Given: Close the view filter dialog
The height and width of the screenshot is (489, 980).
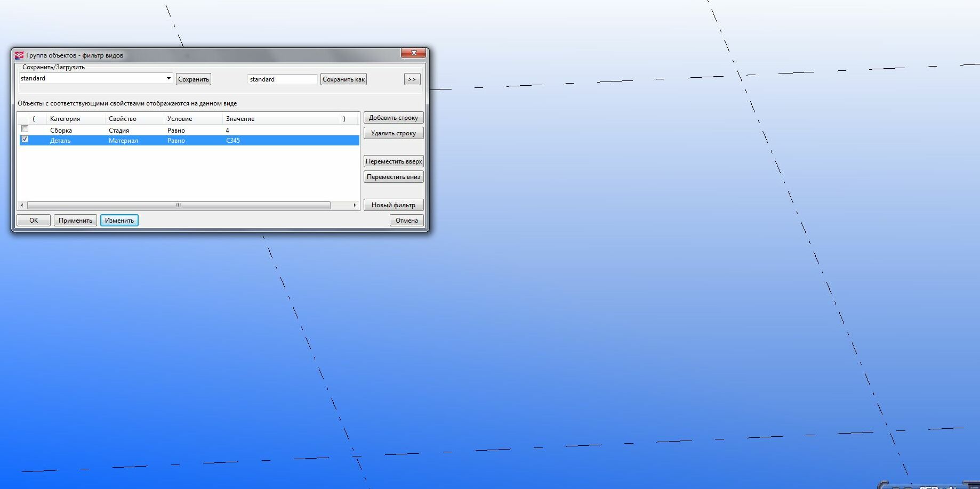Looking at the screenshot, I should click(x=414, y=53).
